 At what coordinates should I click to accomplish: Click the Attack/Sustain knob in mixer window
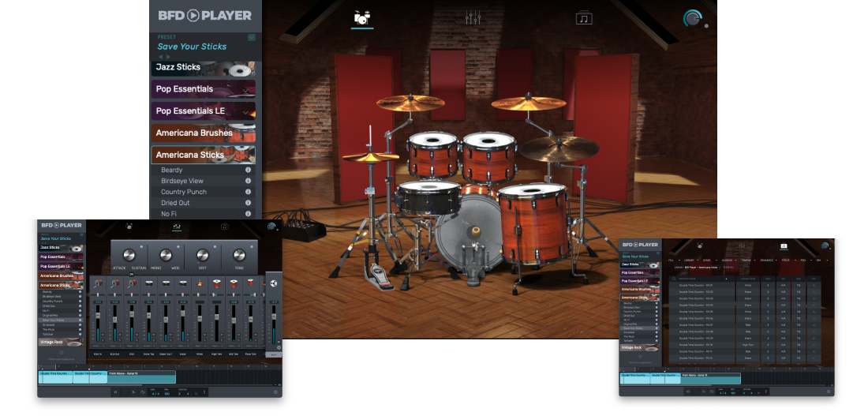click(129, 255)
